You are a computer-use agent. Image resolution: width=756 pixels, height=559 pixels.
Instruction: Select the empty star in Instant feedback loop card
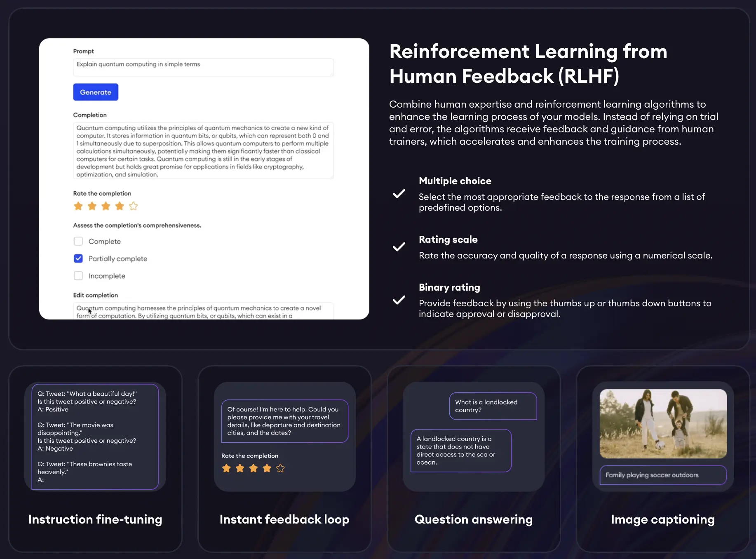[x=281, y=468]
